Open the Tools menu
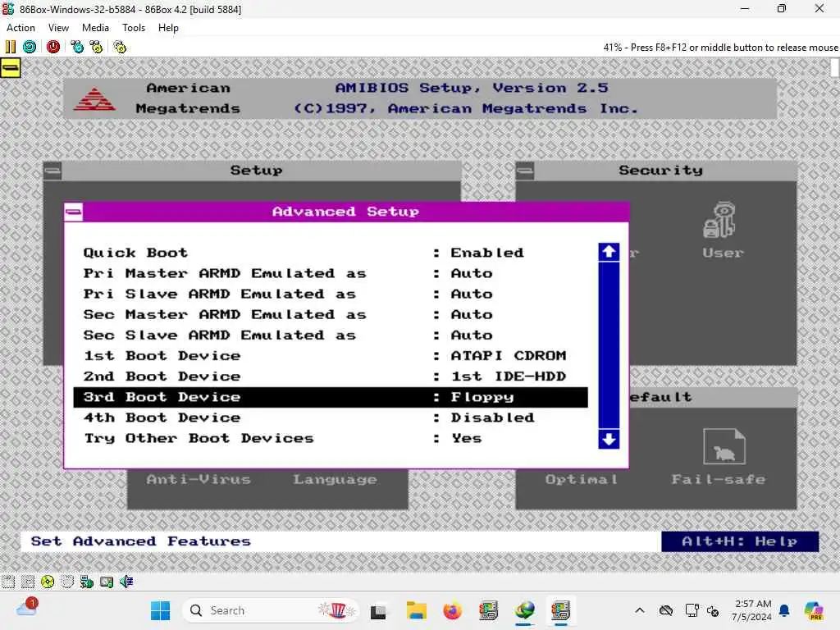Screen dimensions: 840x630 coord(134,28)
